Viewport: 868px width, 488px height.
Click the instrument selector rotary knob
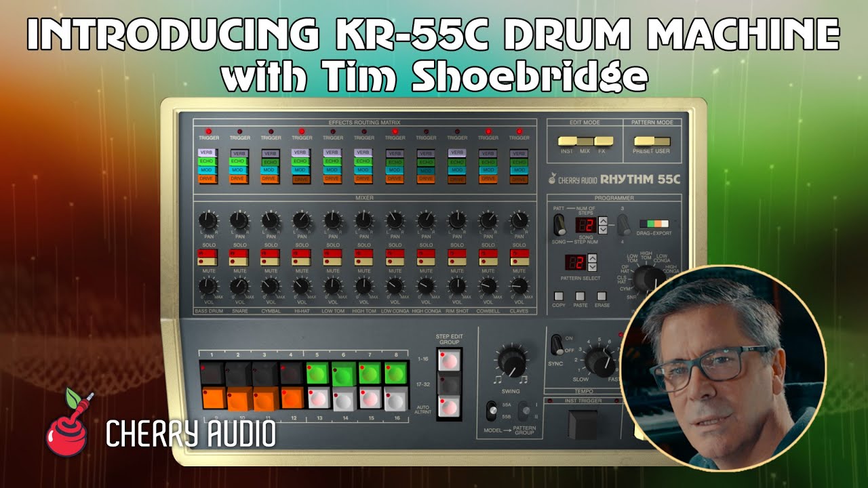[650, 279]
